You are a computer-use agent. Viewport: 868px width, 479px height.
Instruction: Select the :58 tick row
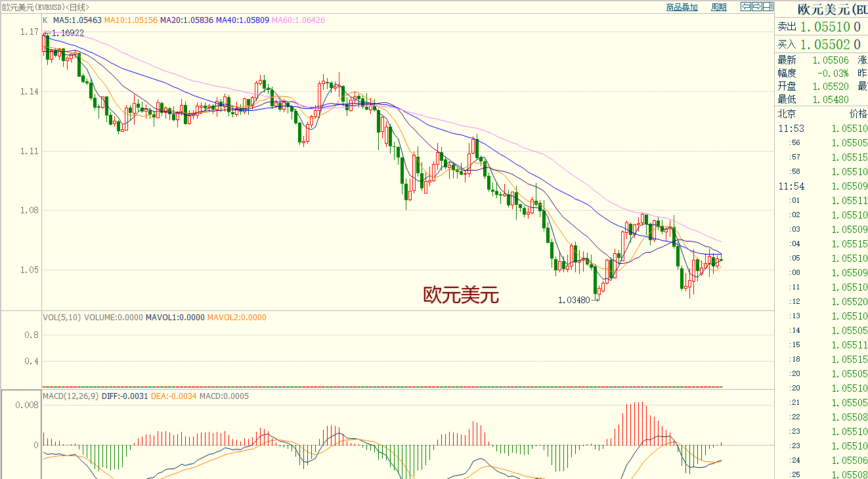coord(822,172)
